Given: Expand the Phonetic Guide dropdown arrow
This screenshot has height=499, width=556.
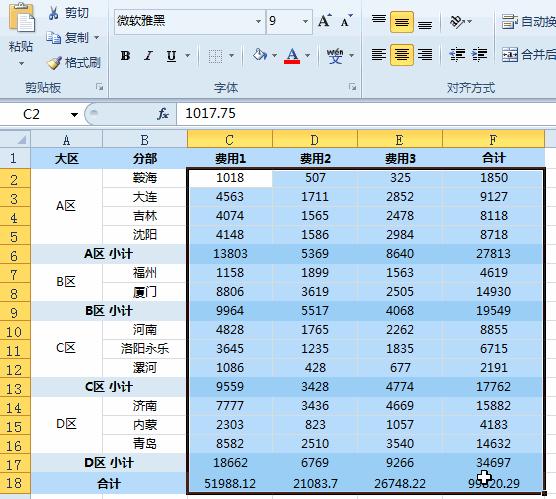Looking at the screenshot, I should point(351,56).
